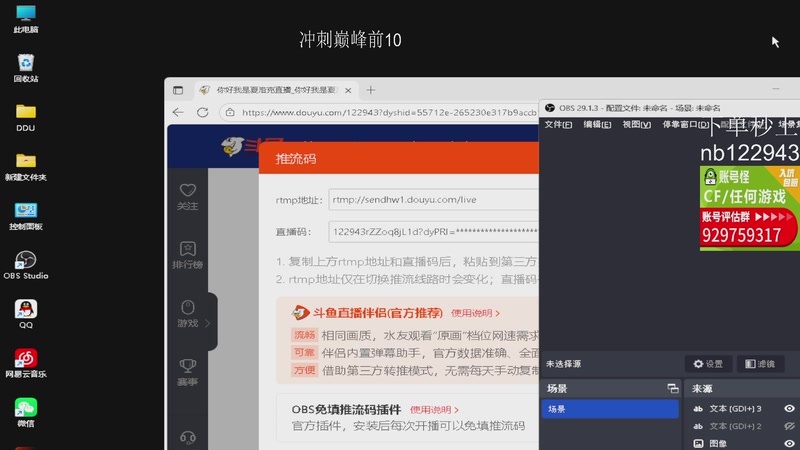Open the OBS 停靠窗口(D) menu
This screenshot has width=800, height=450.
coord(685,124)
